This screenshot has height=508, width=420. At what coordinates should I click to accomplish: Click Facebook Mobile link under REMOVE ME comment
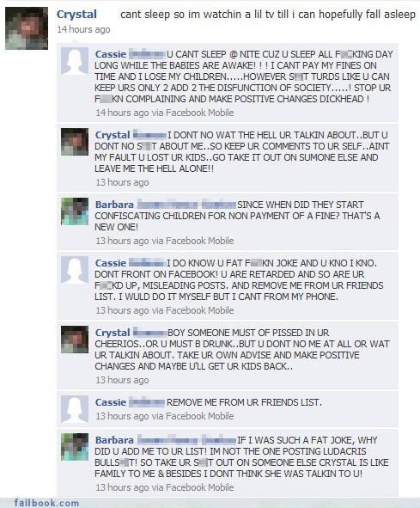click(199, 416)
